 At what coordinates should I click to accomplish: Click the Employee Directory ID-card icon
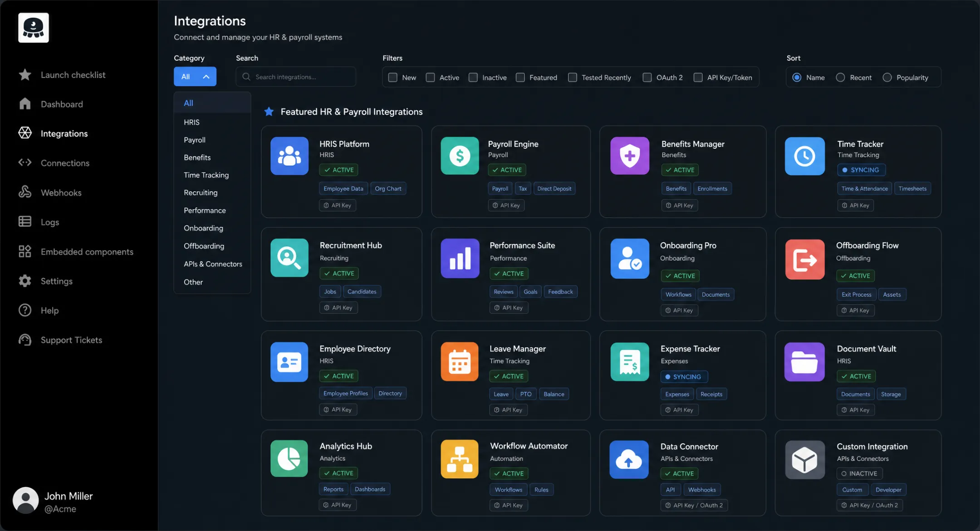(x=289, y=362)
